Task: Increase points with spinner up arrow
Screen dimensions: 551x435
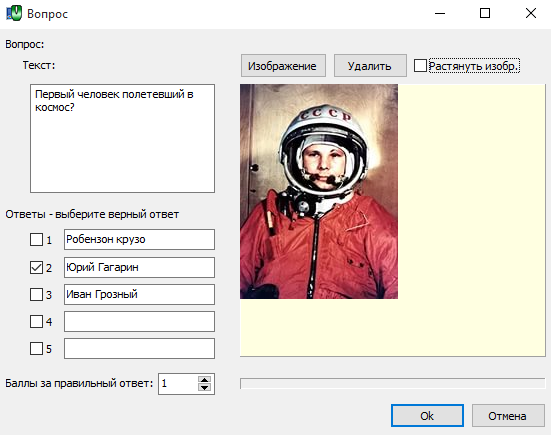Action: [205, 379]
